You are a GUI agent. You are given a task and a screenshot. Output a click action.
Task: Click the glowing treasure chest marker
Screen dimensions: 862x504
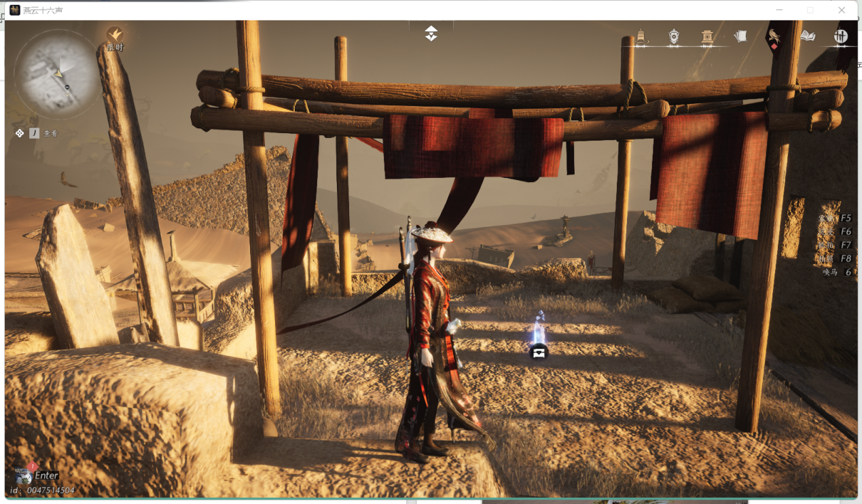(539, 351)
